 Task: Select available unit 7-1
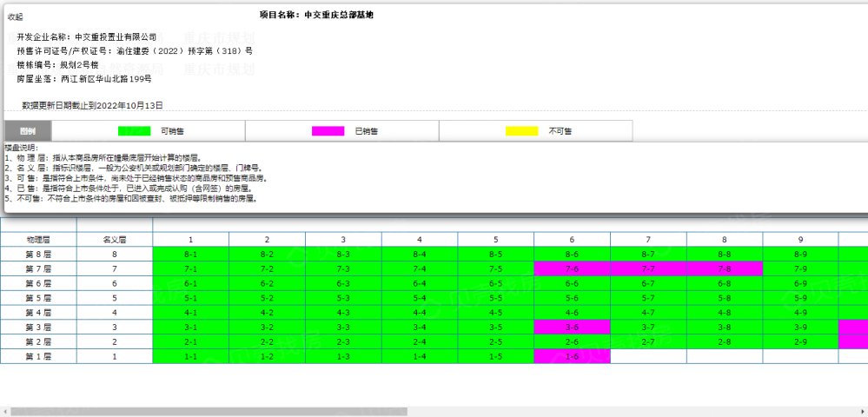[191, 268]
